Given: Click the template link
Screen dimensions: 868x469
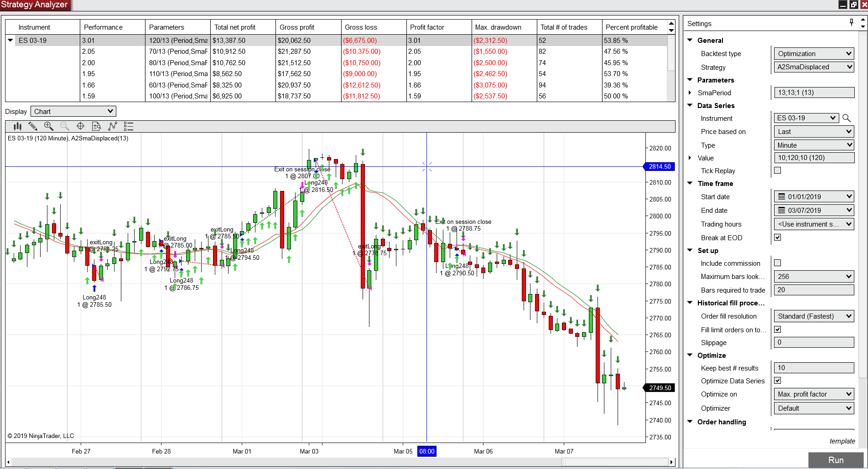Looking at the screenshot, I should tap(842, 441).
